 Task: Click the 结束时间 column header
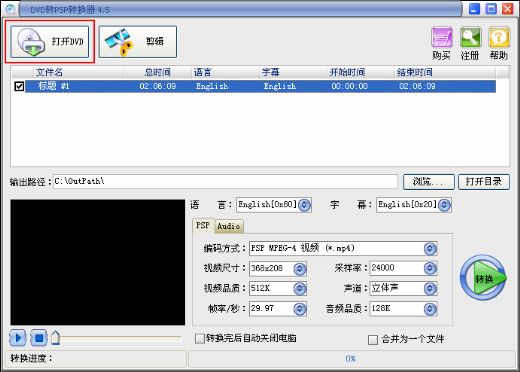pyautogui.click(x=414, y=72)
